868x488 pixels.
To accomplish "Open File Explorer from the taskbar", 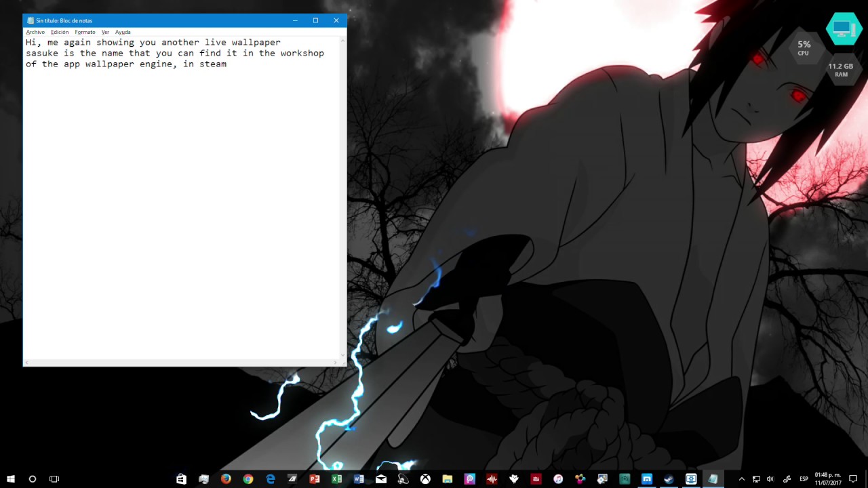I will pos(448,479).
